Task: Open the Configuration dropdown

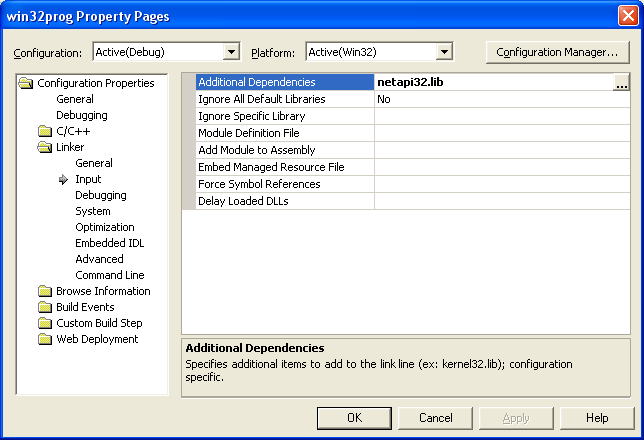Action: [232, 52]
